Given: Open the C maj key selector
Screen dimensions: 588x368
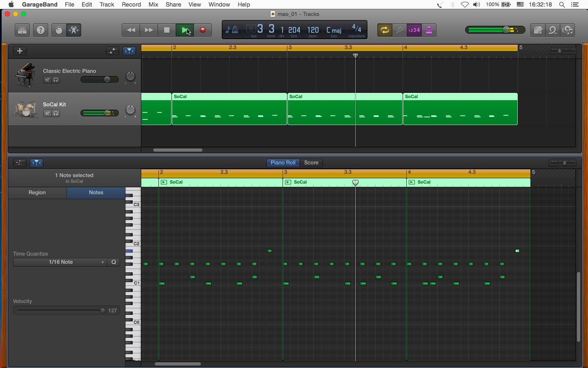Looking at the screenshot, I should 334,30.
